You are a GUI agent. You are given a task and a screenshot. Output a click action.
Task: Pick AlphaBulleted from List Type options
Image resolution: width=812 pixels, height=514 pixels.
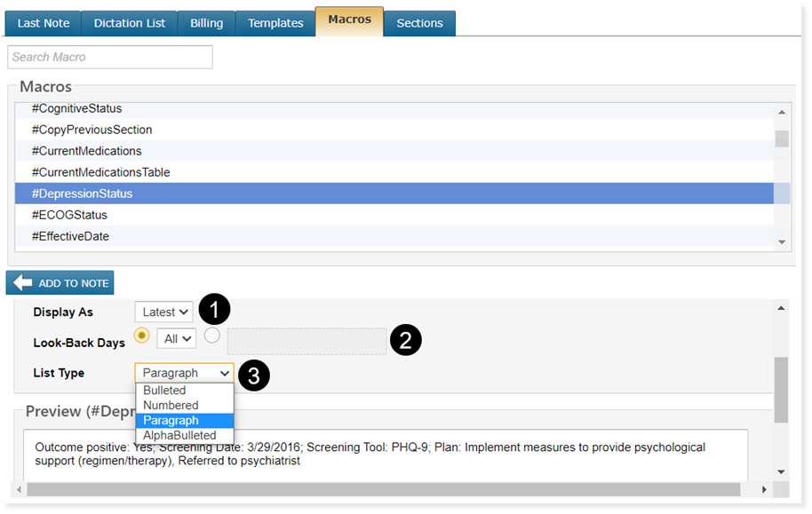point(179,436)
